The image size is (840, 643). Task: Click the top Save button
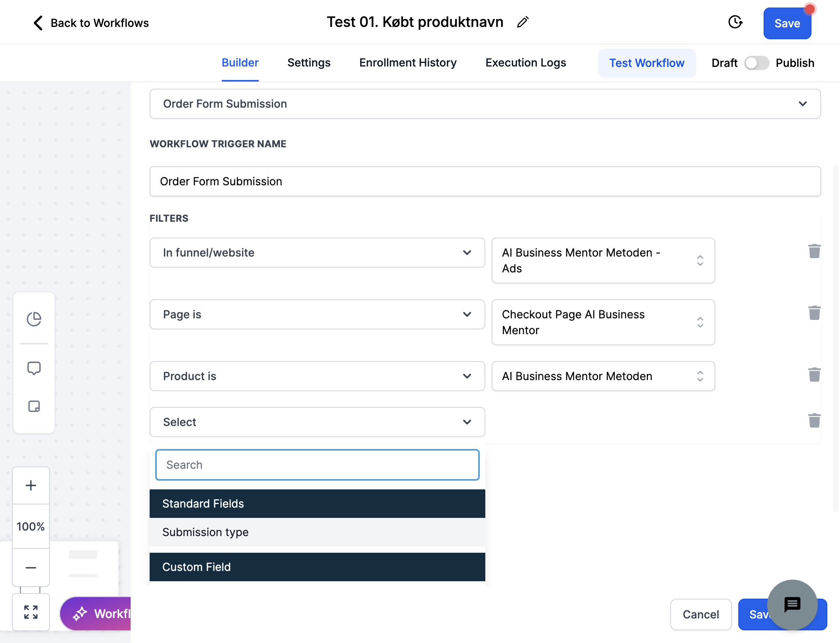(787, 23)
